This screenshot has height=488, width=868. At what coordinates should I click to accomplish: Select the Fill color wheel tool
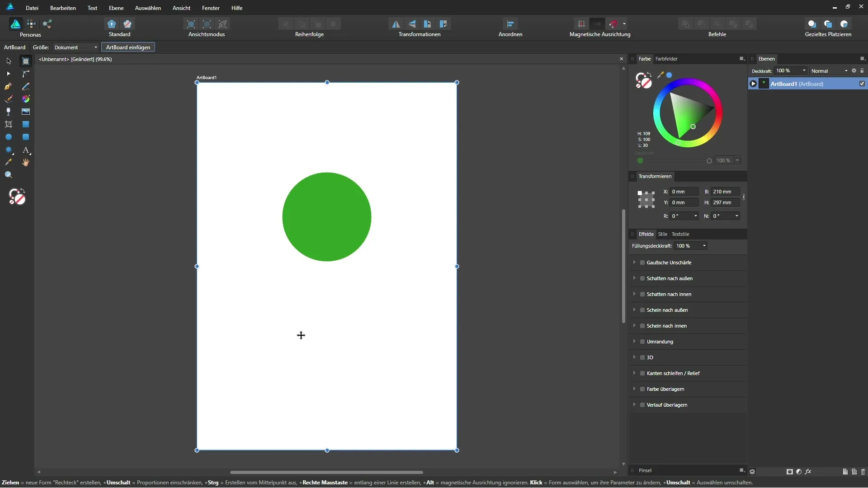tap(26, 99)
